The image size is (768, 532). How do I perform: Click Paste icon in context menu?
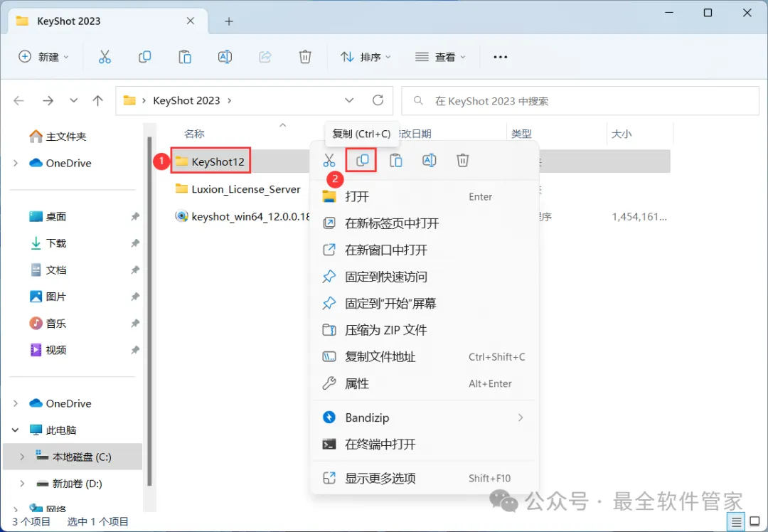[396, 160]
